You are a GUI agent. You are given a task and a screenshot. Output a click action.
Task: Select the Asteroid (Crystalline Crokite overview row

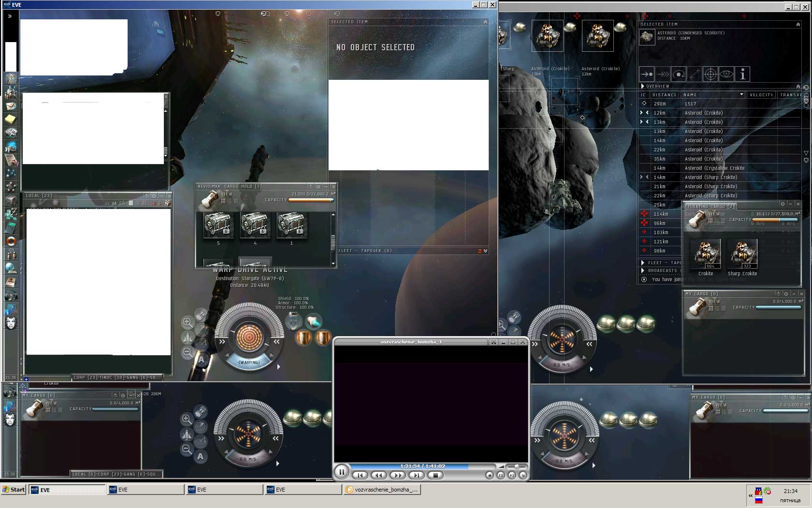coord(719,168)
